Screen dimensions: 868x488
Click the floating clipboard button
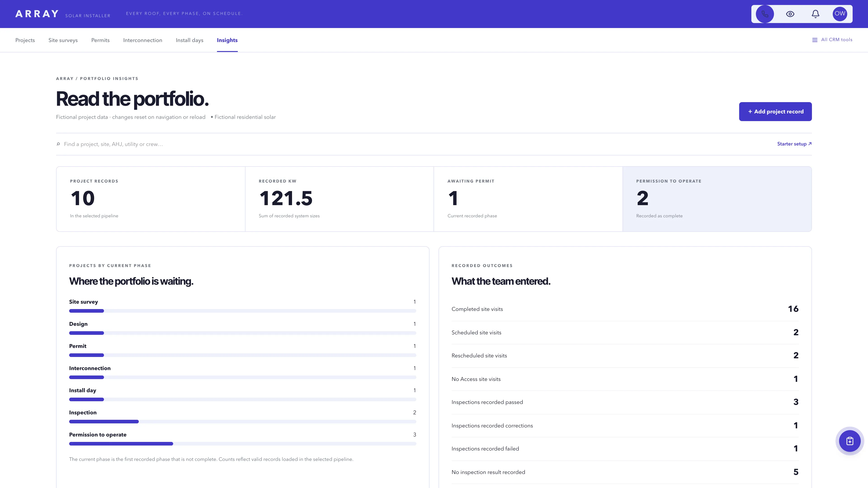tap(849, 441)
